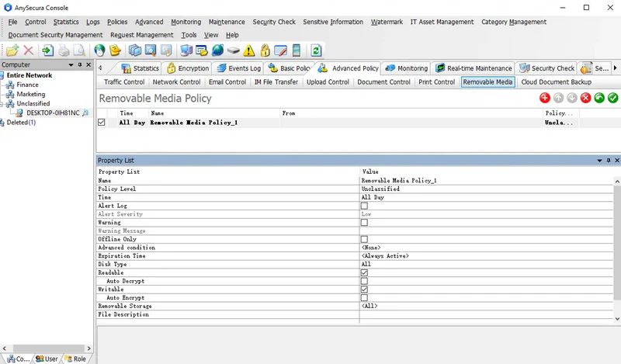Click the gold padlock toolbar icon

coord(265,50)
